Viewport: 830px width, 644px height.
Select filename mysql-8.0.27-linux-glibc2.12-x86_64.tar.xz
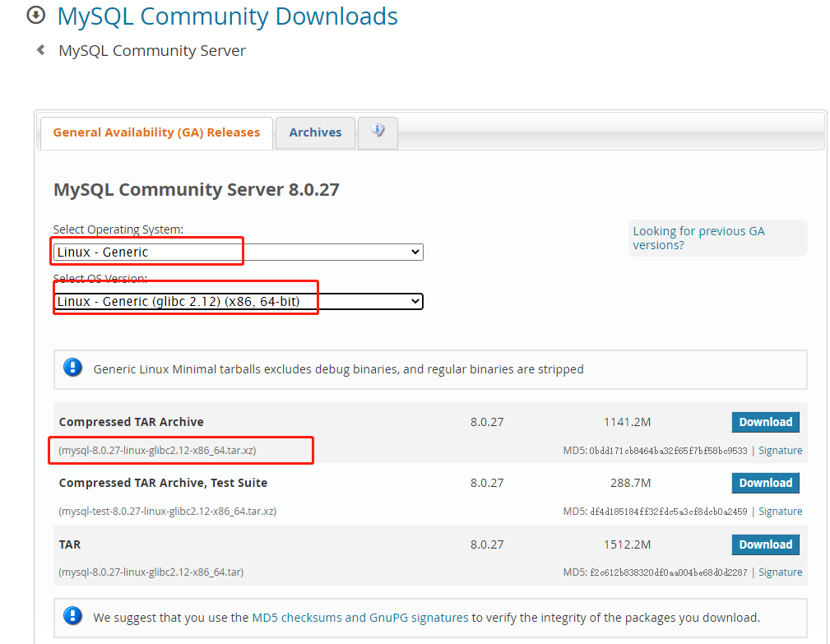click(x=157, y=451)
